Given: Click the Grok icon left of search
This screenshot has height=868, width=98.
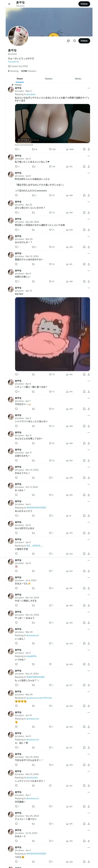Looking at the screenshot, I should tap(68, 41).
